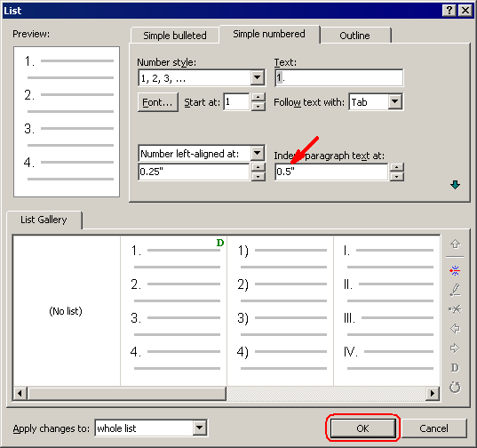Click the right arrow icon beside gallery
This screenshot has width=477, height=448.
(455, 348)
